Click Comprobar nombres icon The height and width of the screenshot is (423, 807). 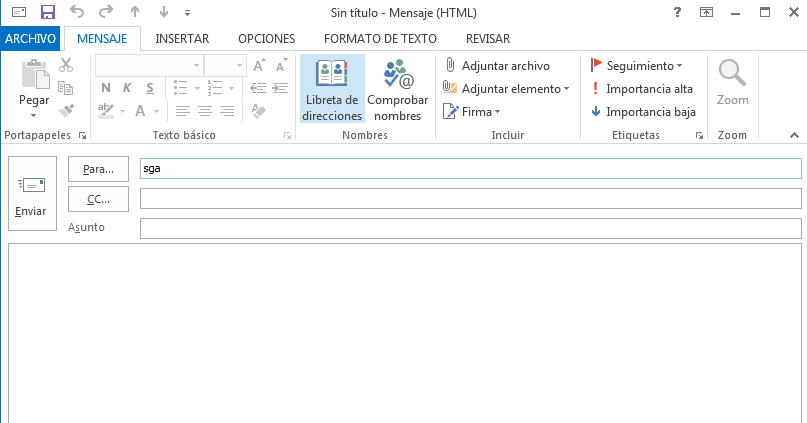tap(397, 90)
